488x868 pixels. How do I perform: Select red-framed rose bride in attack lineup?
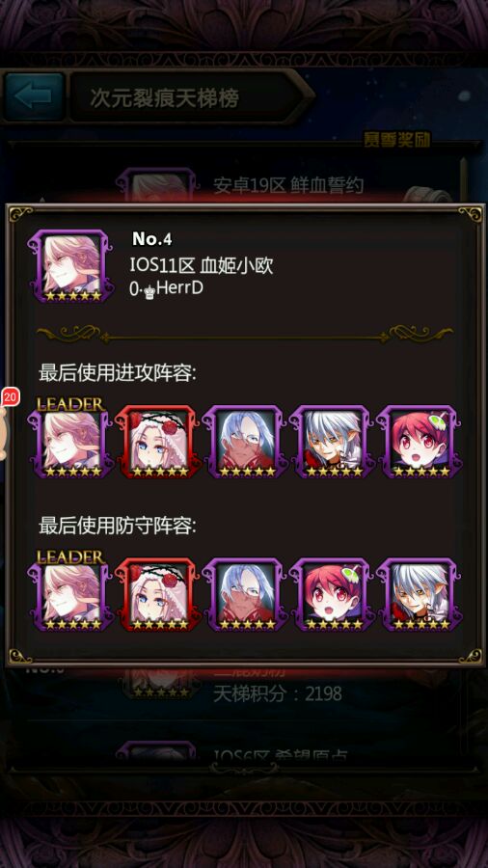tap(158, 441)
